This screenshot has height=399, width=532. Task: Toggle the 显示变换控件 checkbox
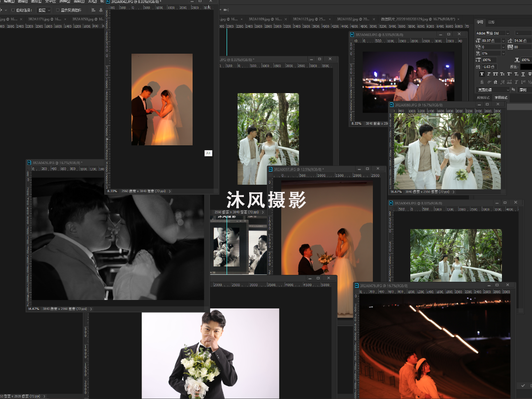[x=58, y=10]
